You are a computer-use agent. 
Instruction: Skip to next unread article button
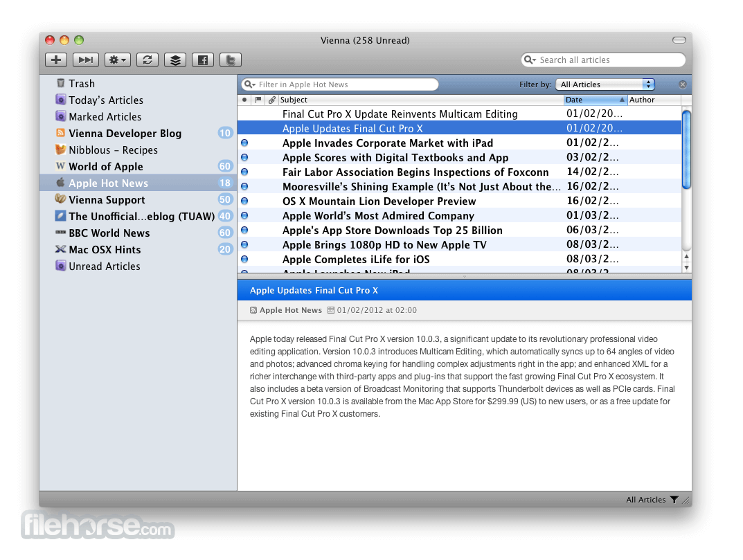point(86,60)
